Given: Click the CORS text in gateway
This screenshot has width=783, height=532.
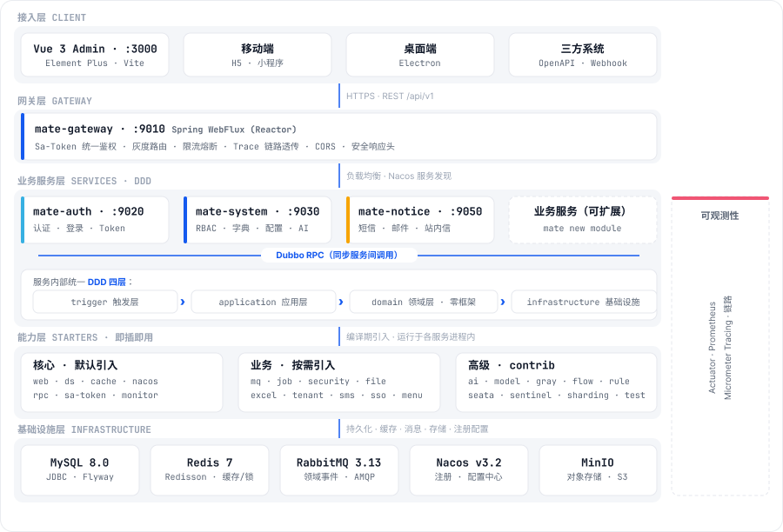Looking at the screenshot, I should [325, 146].
